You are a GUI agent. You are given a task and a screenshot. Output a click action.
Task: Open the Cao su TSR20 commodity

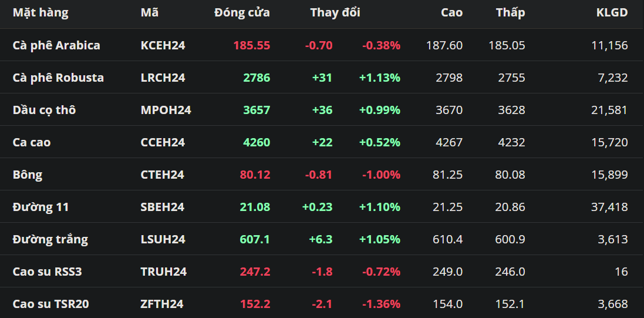pyautogui.click(x=50, y=304)
